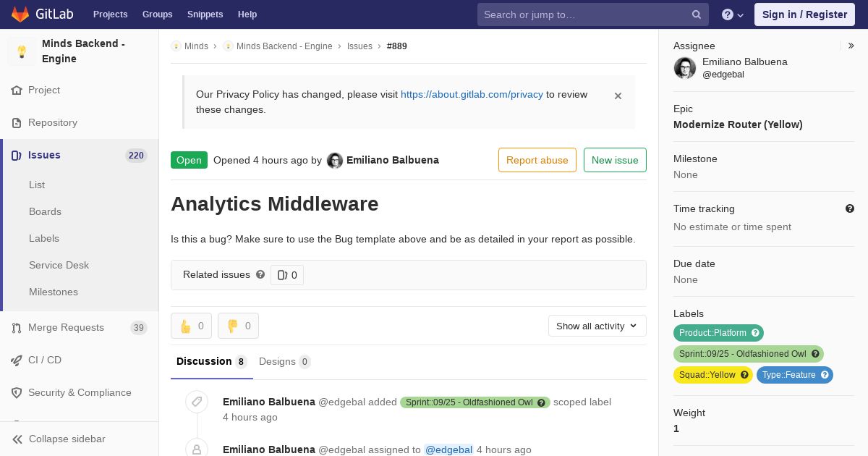
Task: Click the Open status badge
Action: [x=189, y=160]
